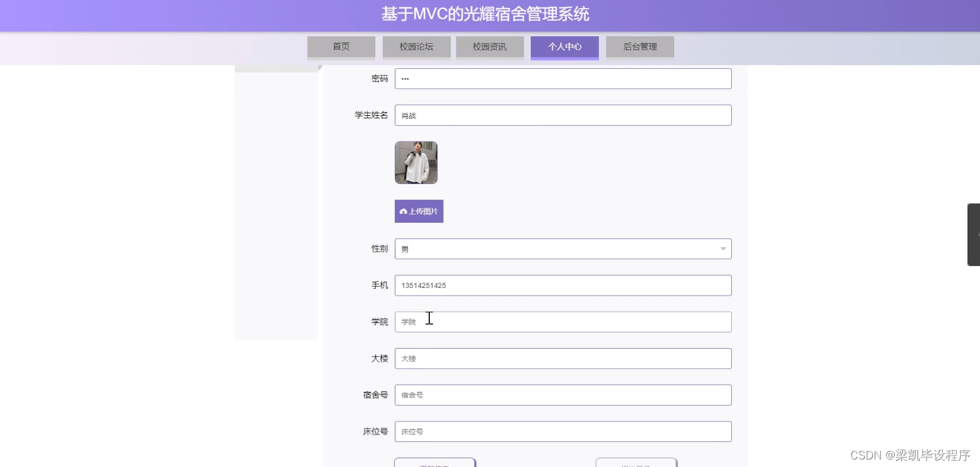980x467 pixels.
Task: Open the 校园论坛 forum tab
Action: pos(415,46)
